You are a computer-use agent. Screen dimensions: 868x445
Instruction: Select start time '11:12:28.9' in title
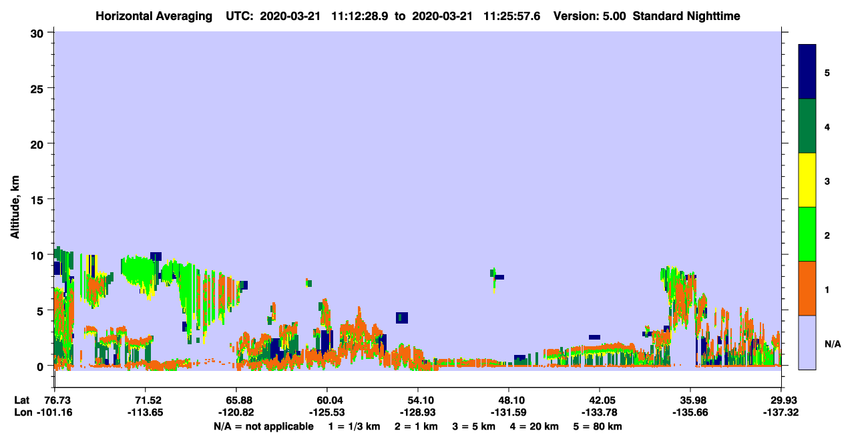coord(360,16)
